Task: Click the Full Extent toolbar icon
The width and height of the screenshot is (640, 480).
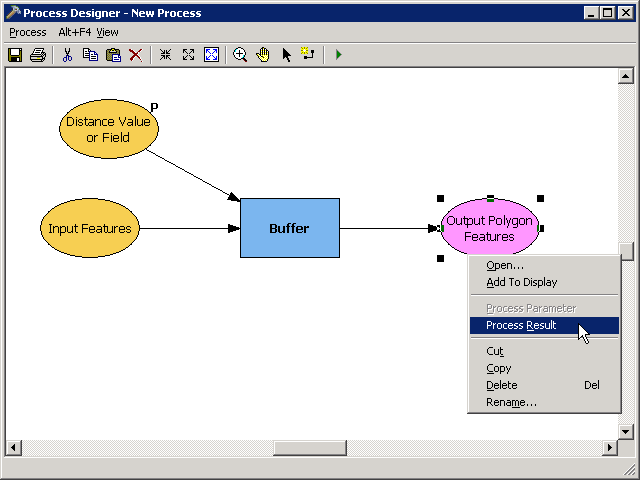Action: pos(211,55)
